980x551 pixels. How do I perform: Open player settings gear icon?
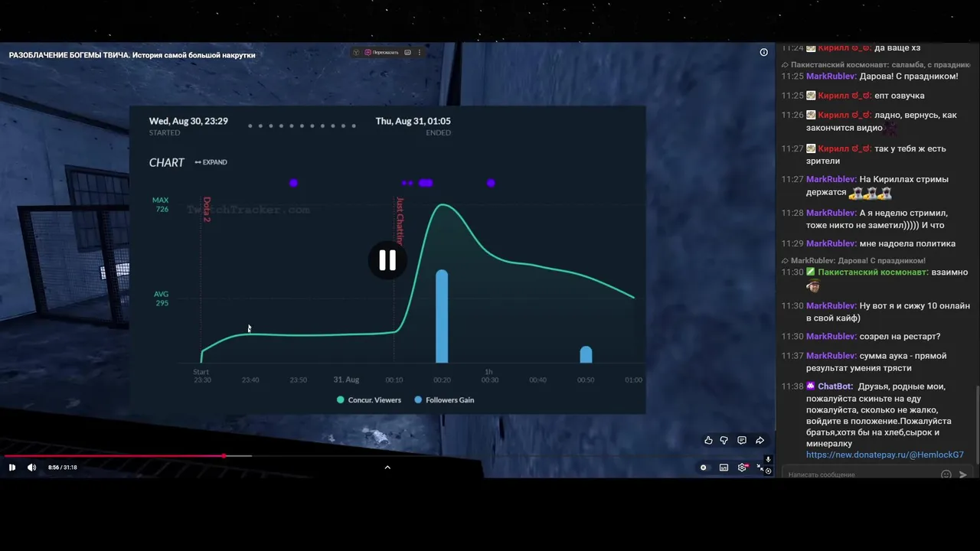pyautogui.click(x=742, y=468)
